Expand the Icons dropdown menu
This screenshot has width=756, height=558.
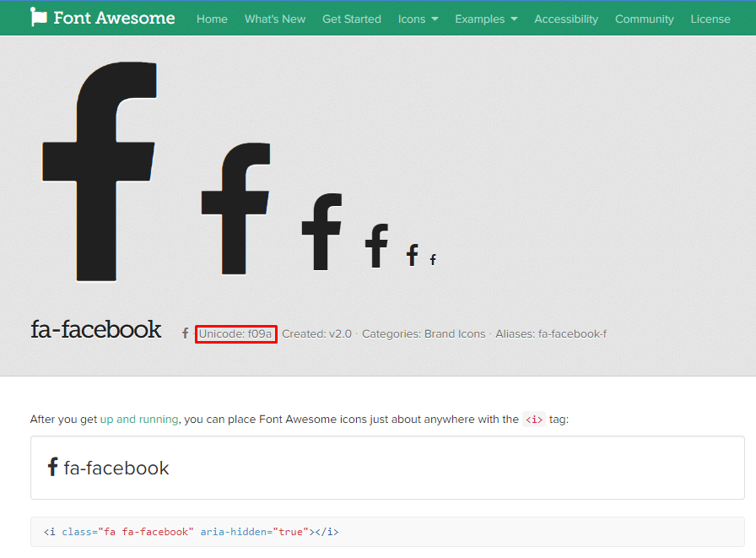pyautogui.click(x=418, y=19)
